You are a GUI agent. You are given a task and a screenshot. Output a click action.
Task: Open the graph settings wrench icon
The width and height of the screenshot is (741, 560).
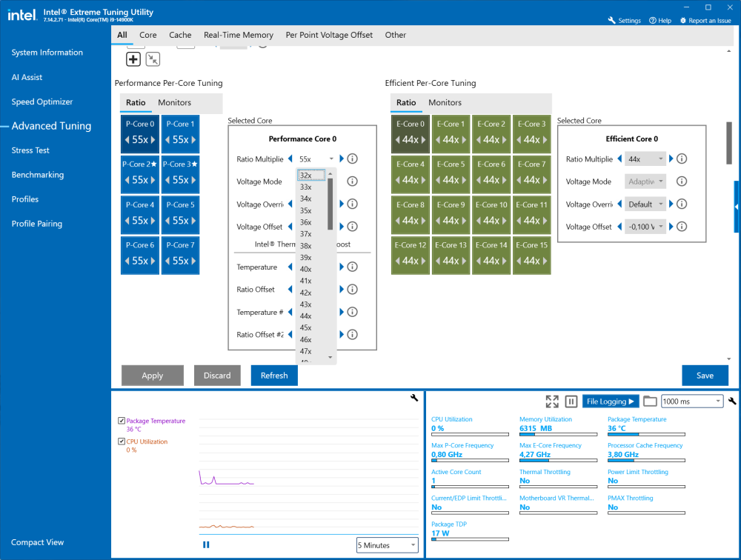[414, 398]
